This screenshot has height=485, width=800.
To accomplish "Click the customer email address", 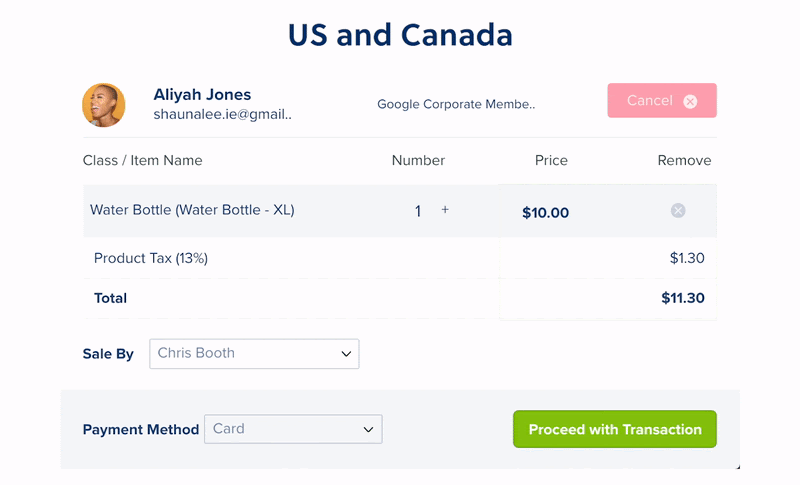I will [x=222, y=115].
